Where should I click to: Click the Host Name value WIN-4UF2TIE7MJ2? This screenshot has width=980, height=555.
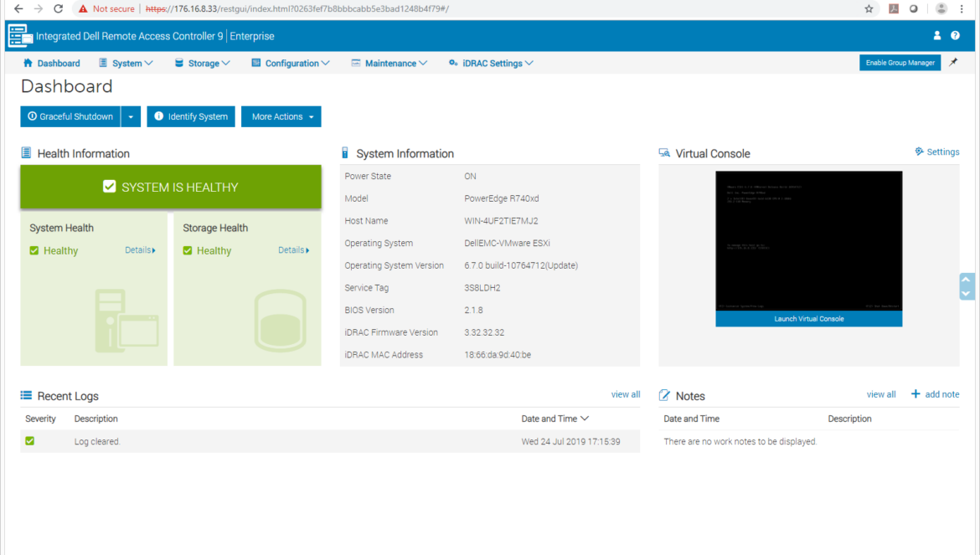pos(501,221)
